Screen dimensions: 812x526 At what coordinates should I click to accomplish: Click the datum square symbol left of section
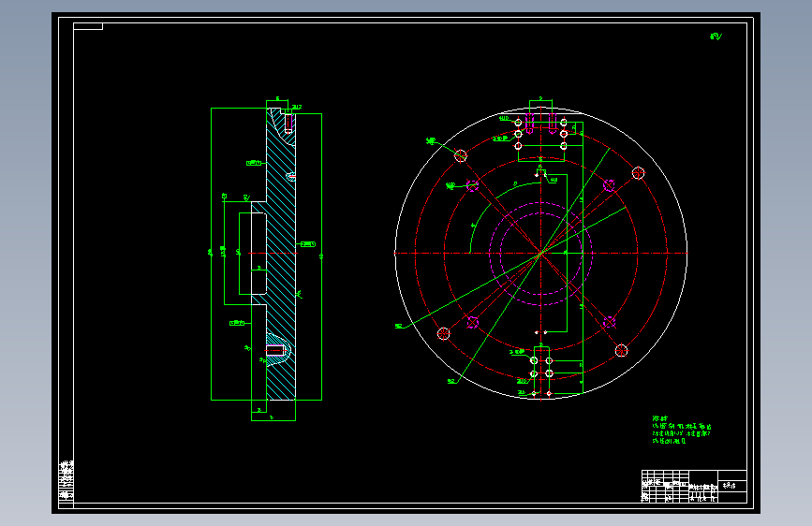224,197
